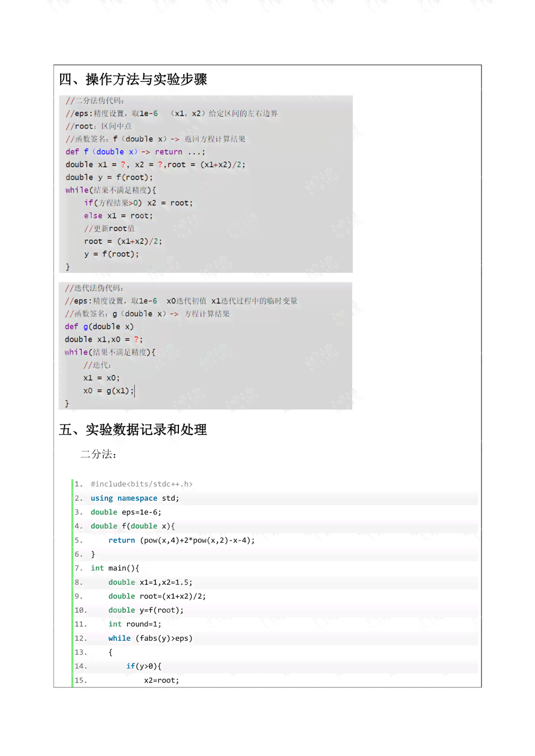Click code line double f(double x){
This screenshot has height=756, width=535.
(x=133, y=526)
